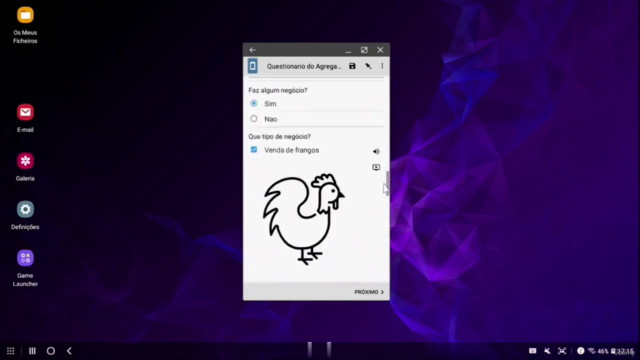The height and width of the screenshot is (360, 640).
Task: Go to home via the taskbar circle button
Action: (51, 351)
